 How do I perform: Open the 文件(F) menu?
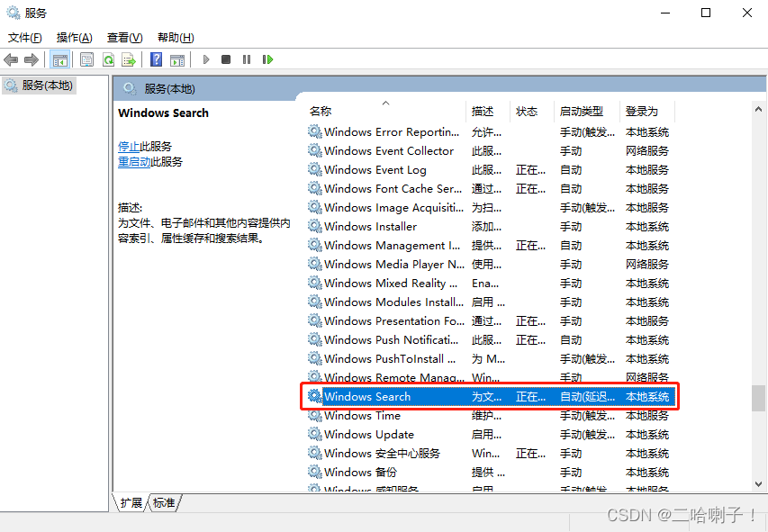click(24, 38)
